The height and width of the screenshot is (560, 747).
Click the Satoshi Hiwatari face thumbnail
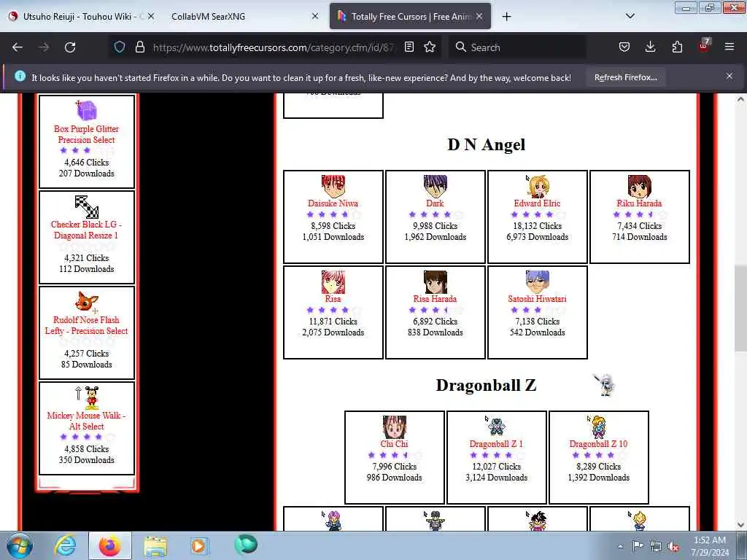(538, 282)
